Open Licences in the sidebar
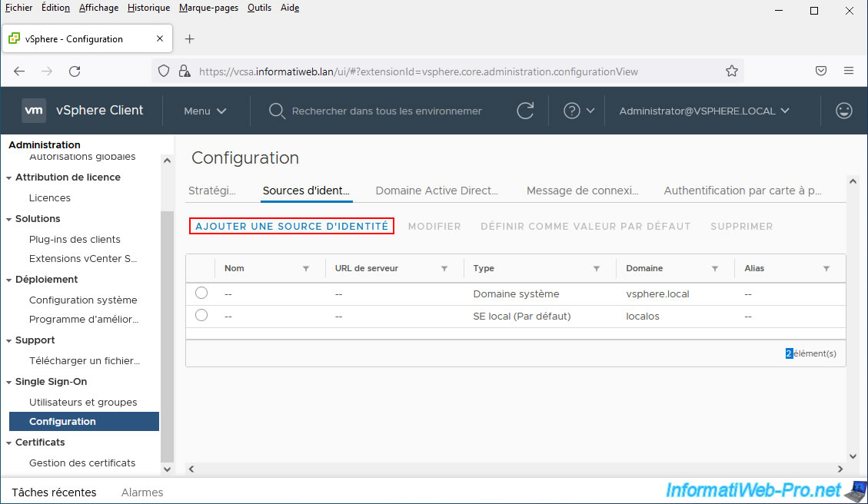 click(50, 198)
